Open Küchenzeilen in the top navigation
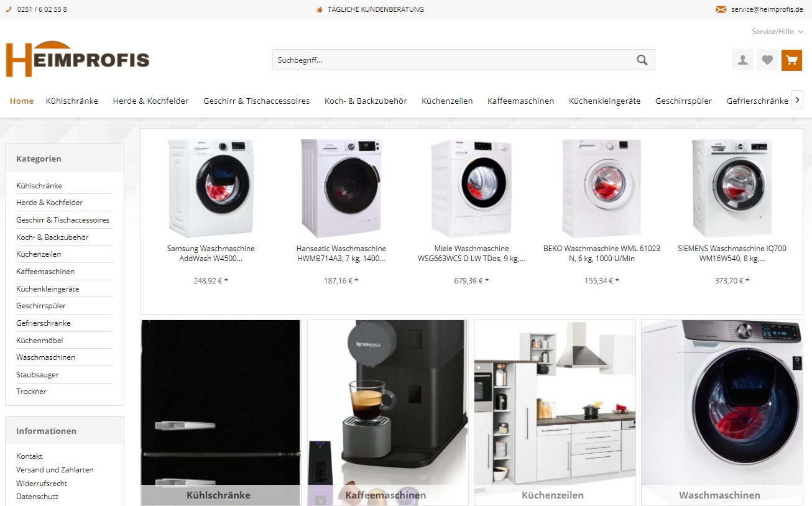This screenshot has height=506, width=812. [x=447, y=101]
